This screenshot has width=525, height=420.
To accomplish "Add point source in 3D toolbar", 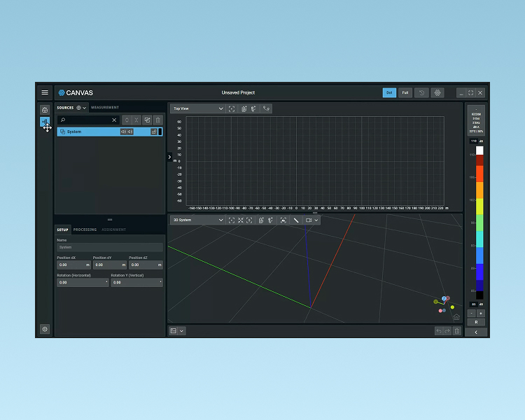I will point(270,220).
